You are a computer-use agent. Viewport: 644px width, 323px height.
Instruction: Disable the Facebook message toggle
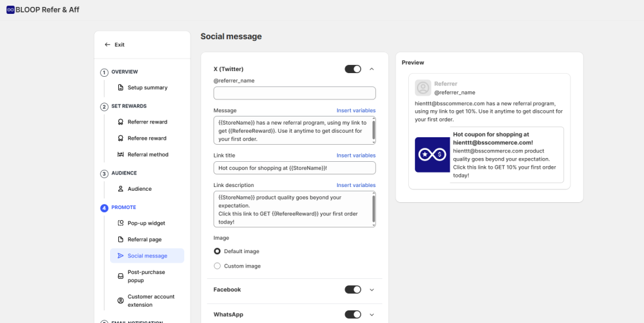pyautogui.click(x=353, y=290)
